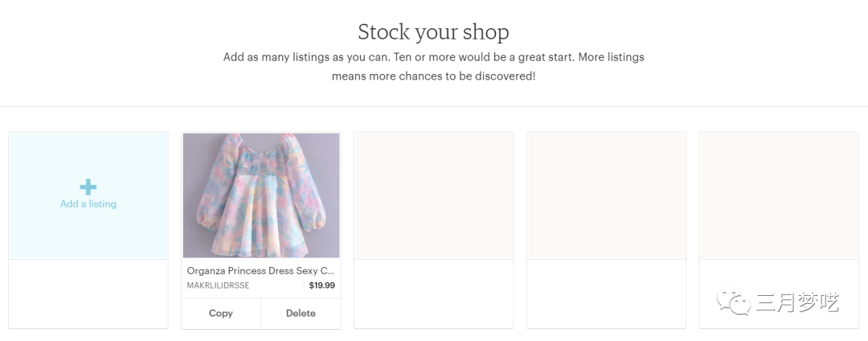Click the 三月梦呓 watermark text

[x=797, y=303]
